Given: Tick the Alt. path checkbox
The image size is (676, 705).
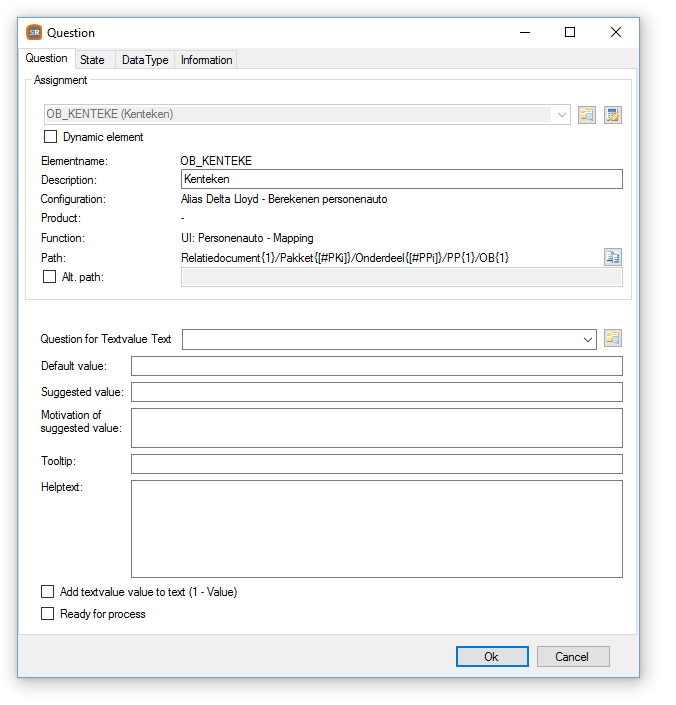Looking at the screenshot, I should point(49,277).
